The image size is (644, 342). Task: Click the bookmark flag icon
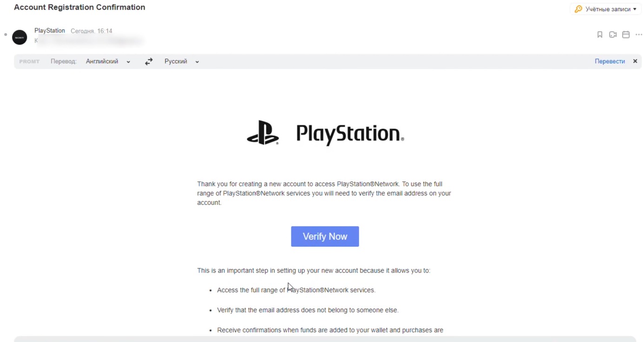tap(600, 35)
